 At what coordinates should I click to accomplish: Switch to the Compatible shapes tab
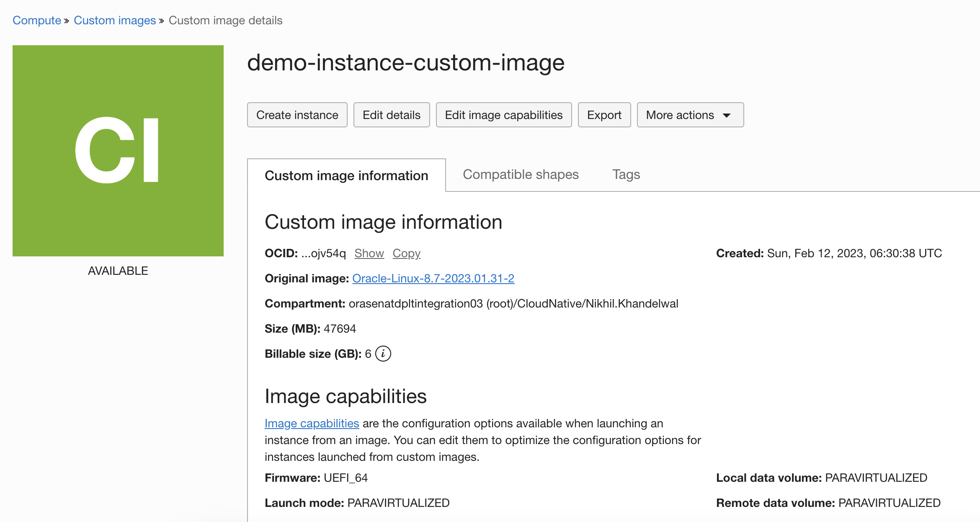[x=521, y=175]
